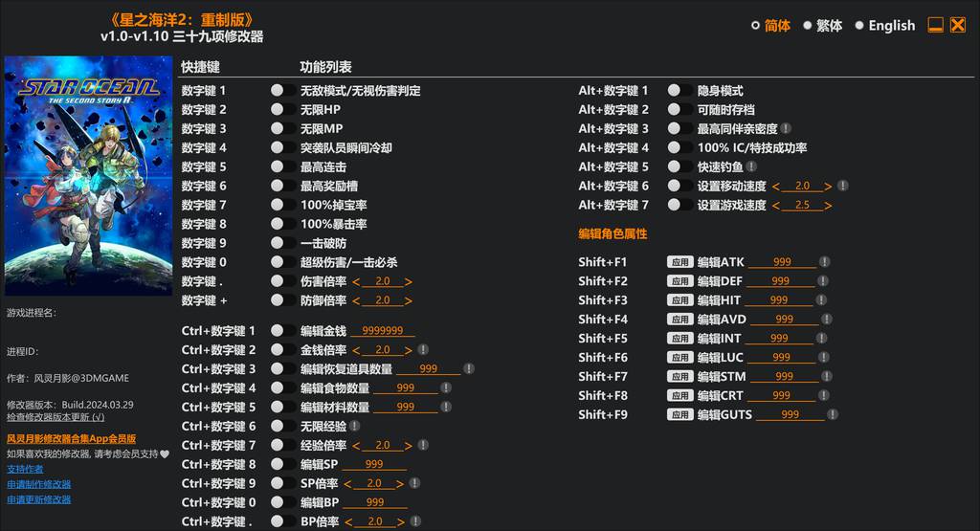Click the 申请制作修改器 link
The image size is (980, 531).
pyautogui.click(x=38, y=484)
